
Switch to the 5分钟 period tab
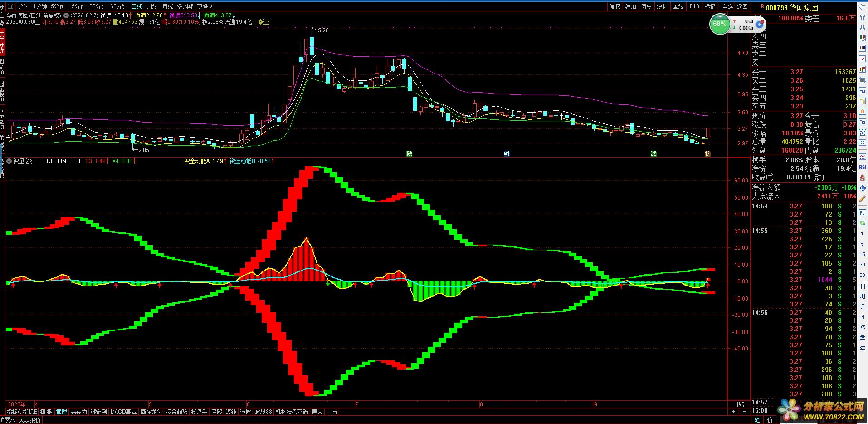point(58,6)
